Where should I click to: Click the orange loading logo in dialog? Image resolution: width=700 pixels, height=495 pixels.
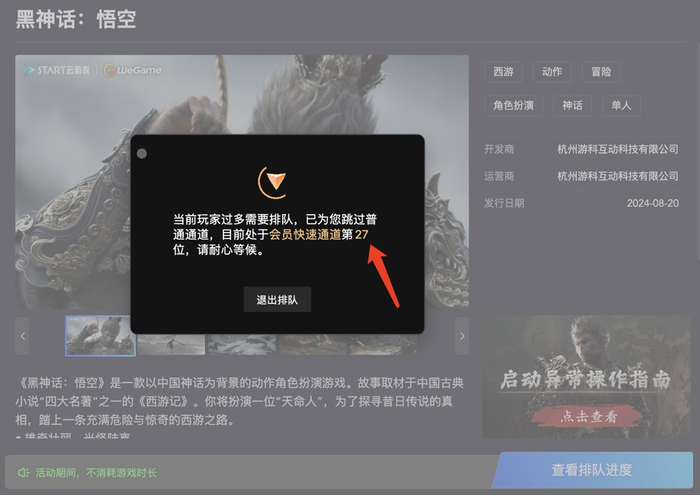pos(274,182)
